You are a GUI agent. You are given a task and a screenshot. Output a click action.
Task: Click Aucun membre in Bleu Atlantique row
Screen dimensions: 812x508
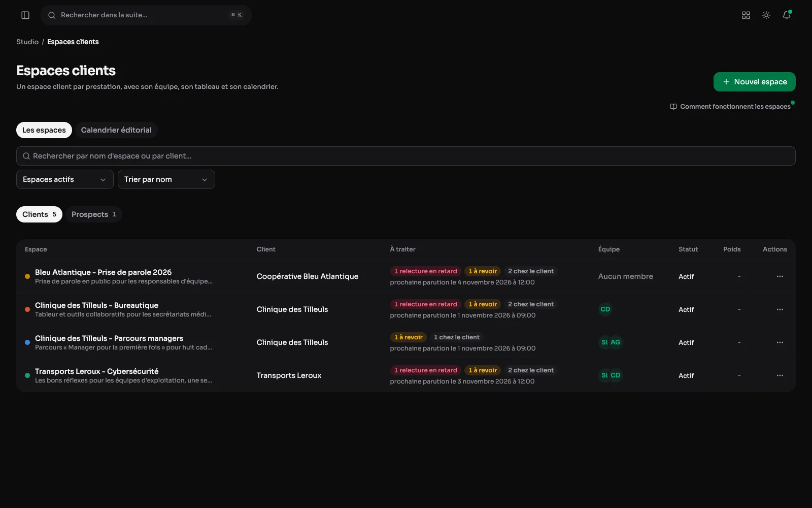pos(626,276)
